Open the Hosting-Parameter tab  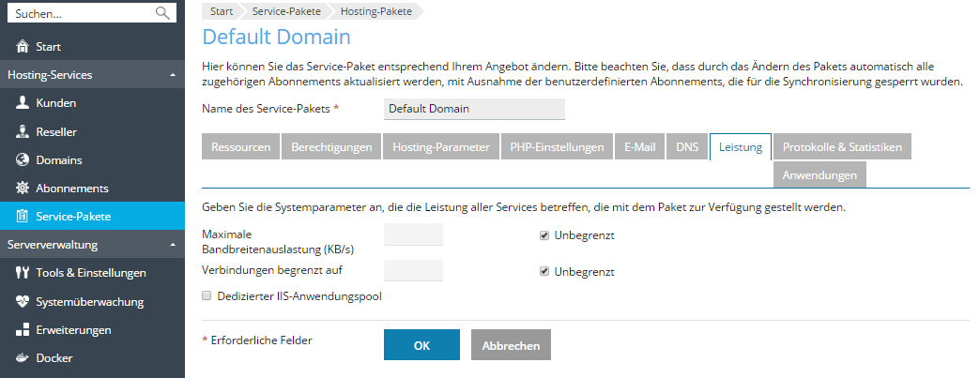440,147
